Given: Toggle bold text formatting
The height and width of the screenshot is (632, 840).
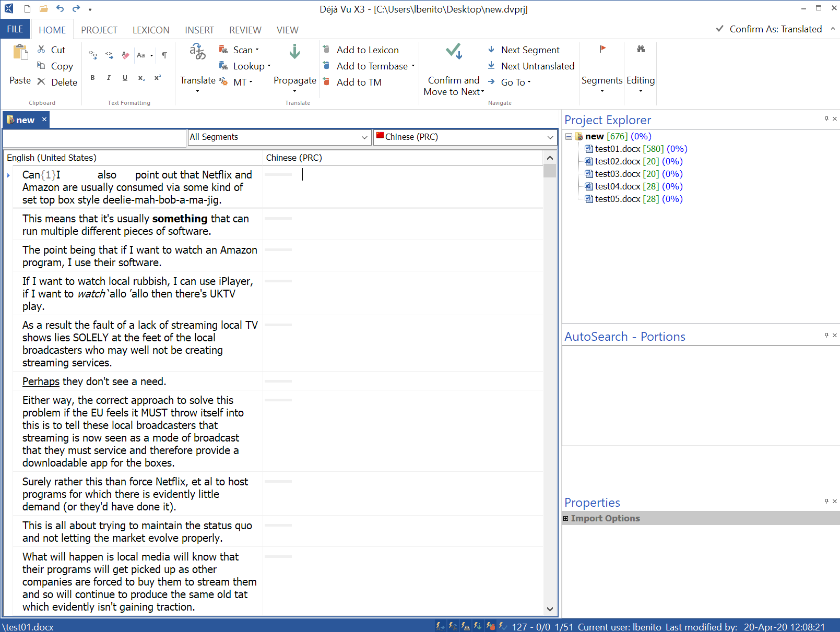Looking at the screenshot, I should pos(92,78).
